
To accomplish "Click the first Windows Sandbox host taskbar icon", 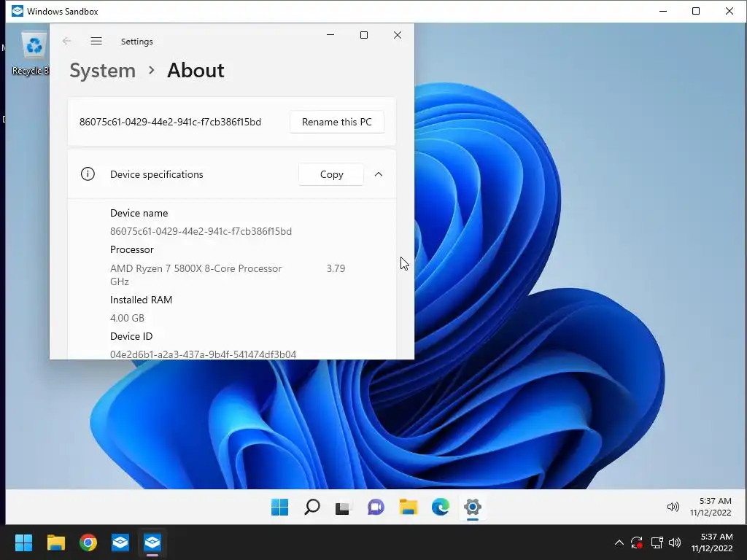I will point(120,542).
